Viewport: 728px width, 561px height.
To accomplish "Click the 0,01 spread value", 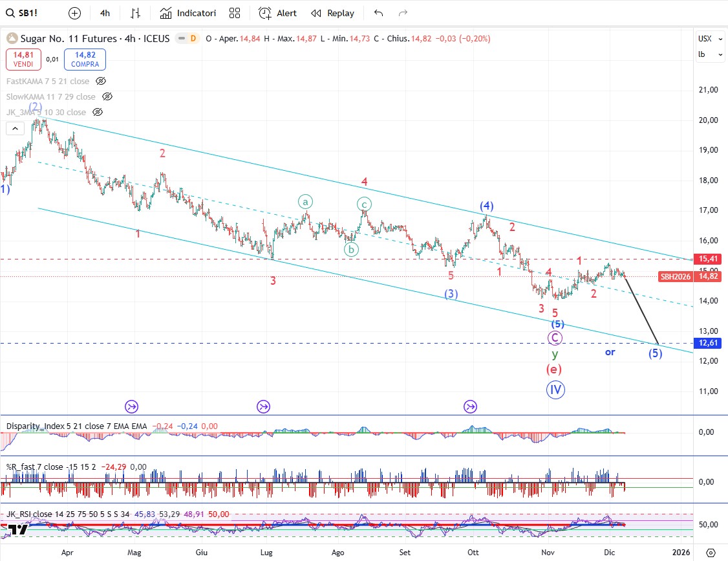I will [52, 60].
